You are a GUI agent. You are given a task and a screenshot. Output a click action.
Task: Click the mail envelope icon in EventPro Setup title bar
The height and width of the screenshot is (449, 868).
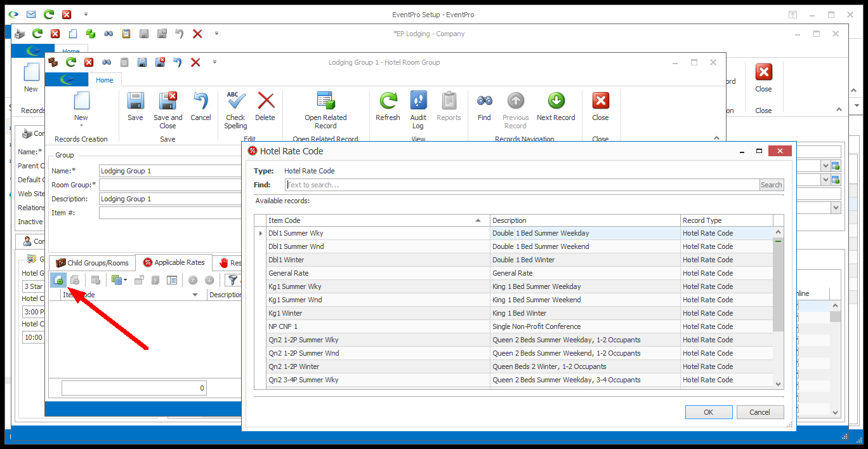click(31, 14)
